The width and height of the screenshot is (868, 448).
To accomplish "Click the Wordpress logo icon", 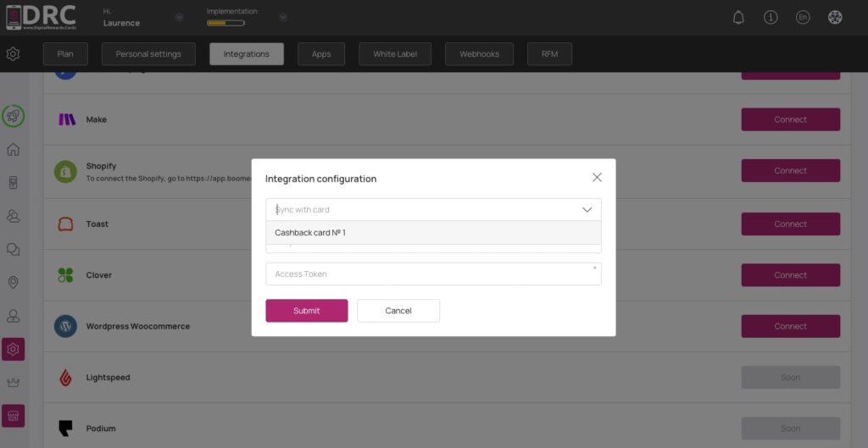I will tap(65, 326).
